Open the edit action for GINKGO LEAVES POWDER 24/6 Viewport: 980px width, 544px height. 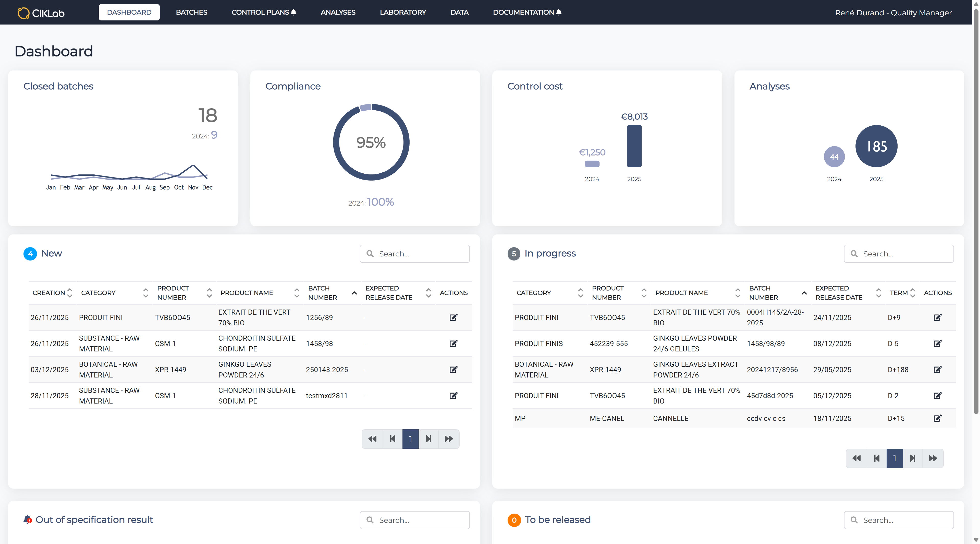(453, 370)
